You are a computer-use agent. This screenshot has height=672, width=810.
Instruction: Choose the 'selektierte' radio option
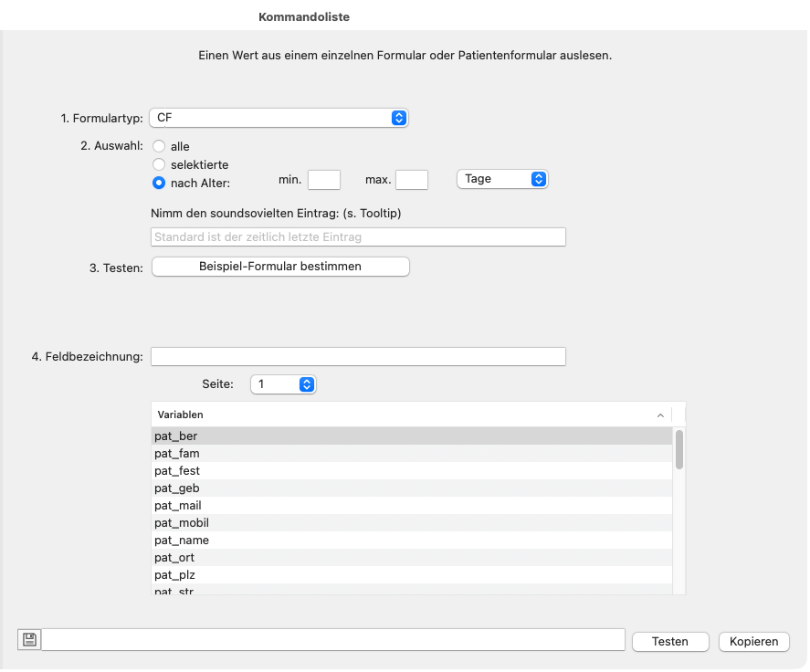(159, 163)
